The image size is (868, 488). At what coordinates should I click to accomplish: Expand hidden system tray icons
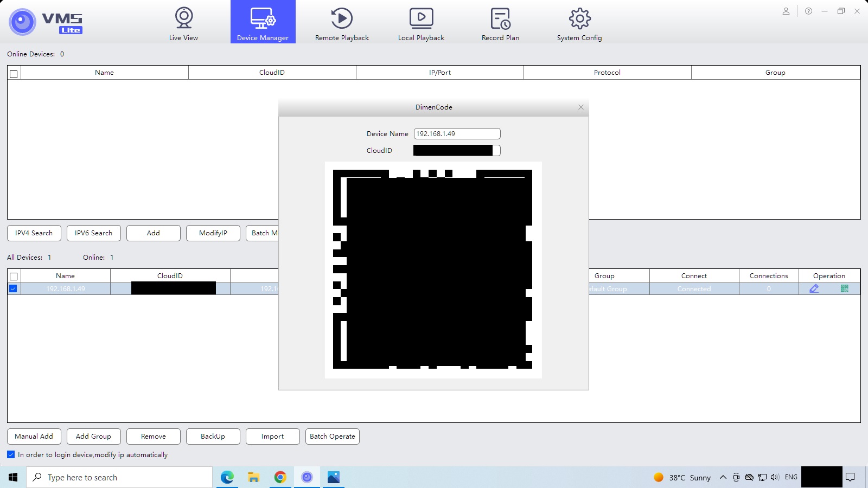pyautogui.click(x=723, y=477)
